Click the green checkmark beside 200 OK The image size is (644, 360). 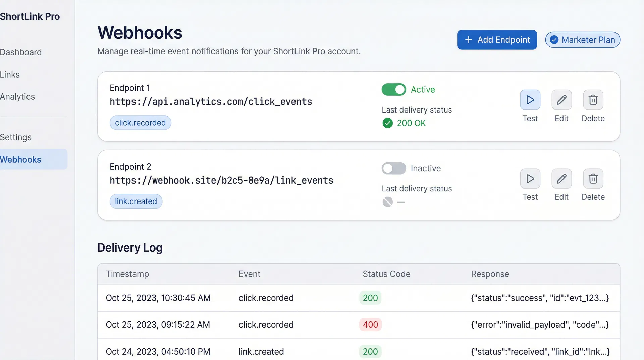pyautogui.click(x=387, y=123)
